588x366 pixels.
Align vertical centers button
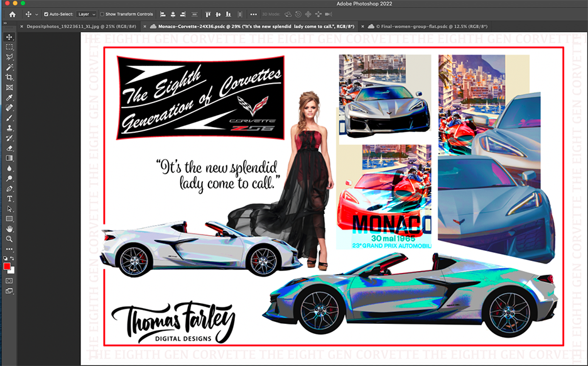point(218,14)
